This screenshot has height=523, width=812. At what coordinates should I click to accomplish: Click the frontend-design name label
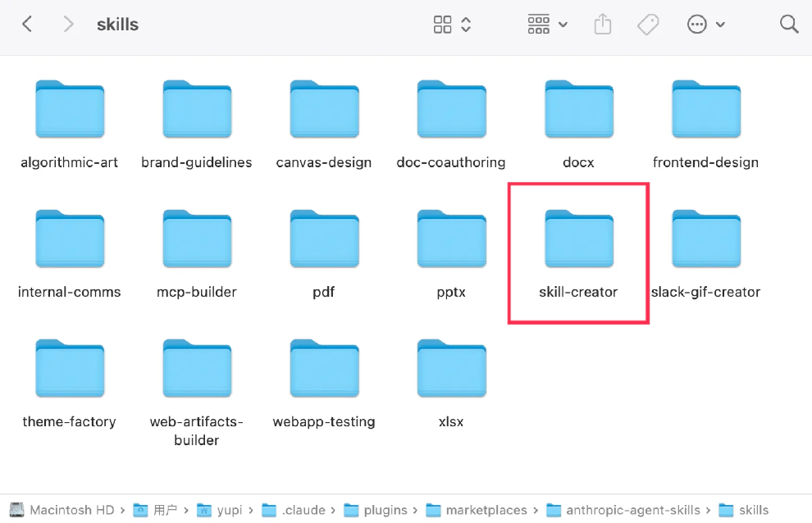(x=706, y=162)
